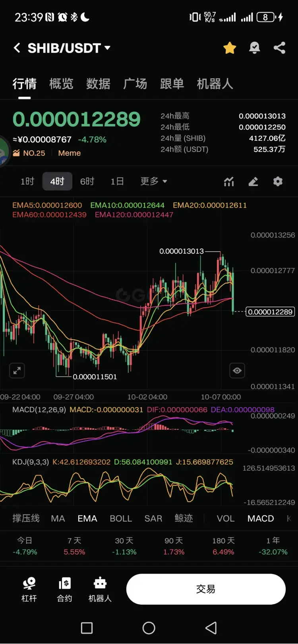Switch to the 数据 tab
Viewport: 298px width, 644px height.
tap(98, 83)
